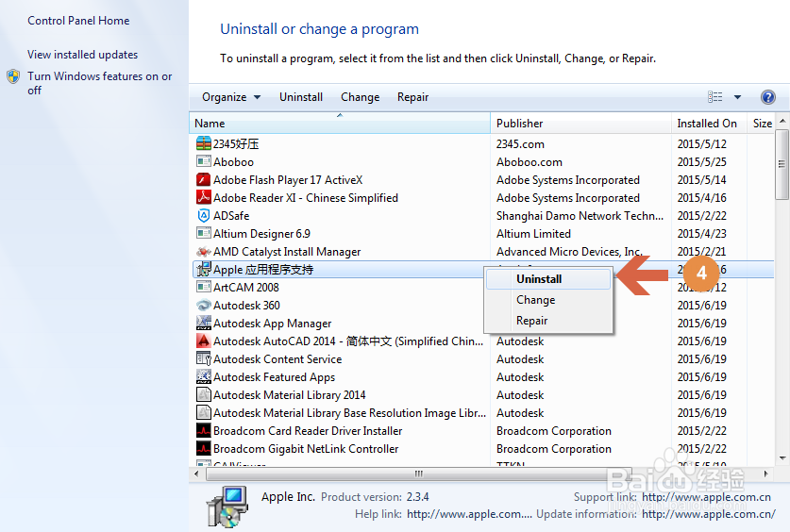Viewport: 790px width, 532px height.
Task: Click the Broadcom Card Reader Driver Installer icon
Action: pos(204,431)
